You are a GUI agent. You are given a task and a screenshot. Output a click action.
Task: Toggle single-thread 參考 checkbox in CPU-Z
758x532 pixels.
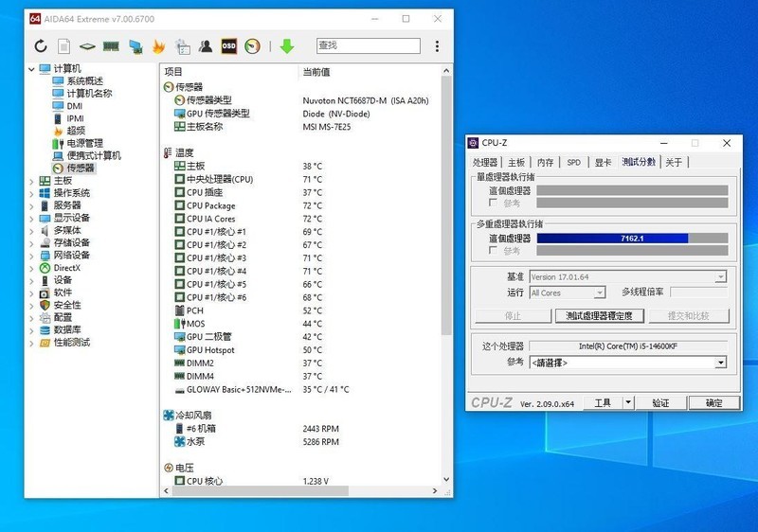click(x=493, y=203)
